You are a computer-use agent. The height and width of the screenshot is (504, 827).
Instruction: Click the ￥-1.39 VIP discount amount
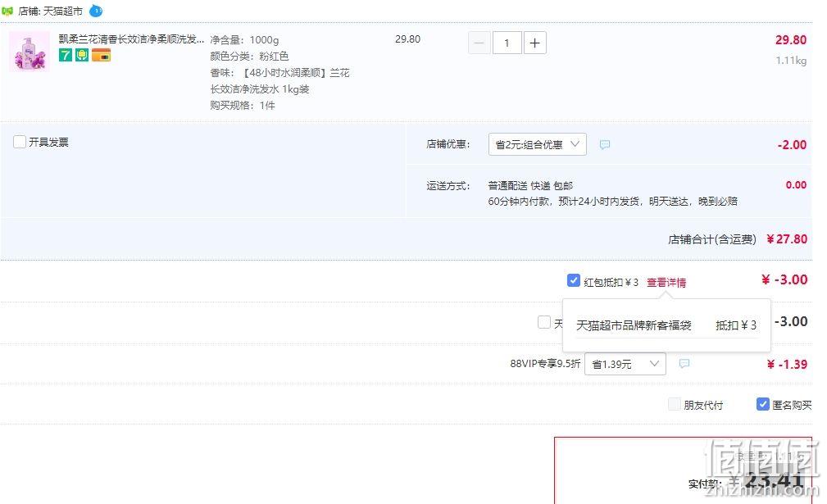[787, 365]
